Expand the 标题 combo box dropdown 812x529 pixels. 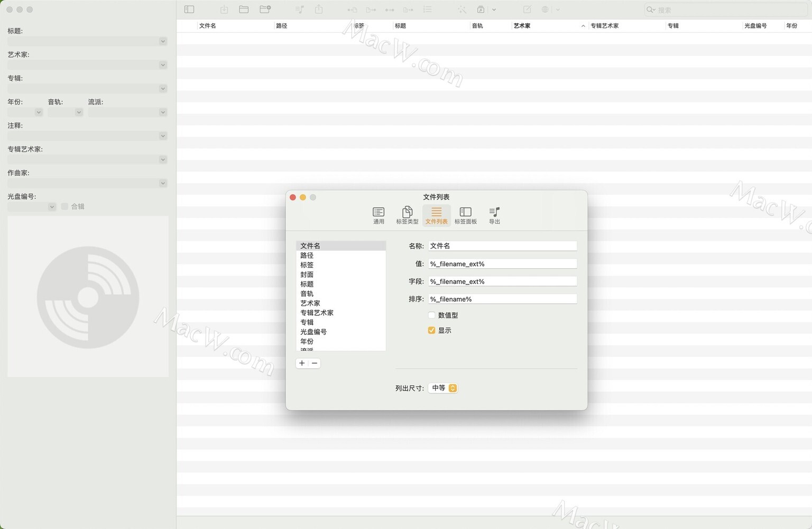(x=163, y=41)
